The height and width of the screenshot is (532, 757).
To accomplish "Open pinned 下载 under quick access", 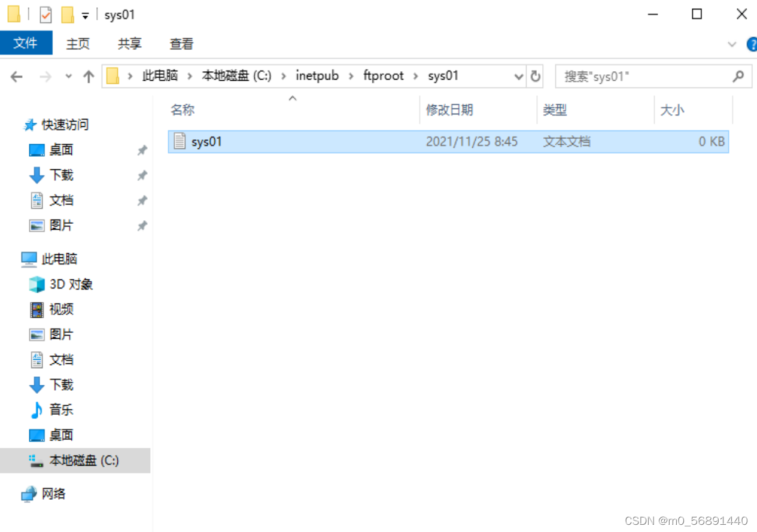I will [x=61, y=175].
